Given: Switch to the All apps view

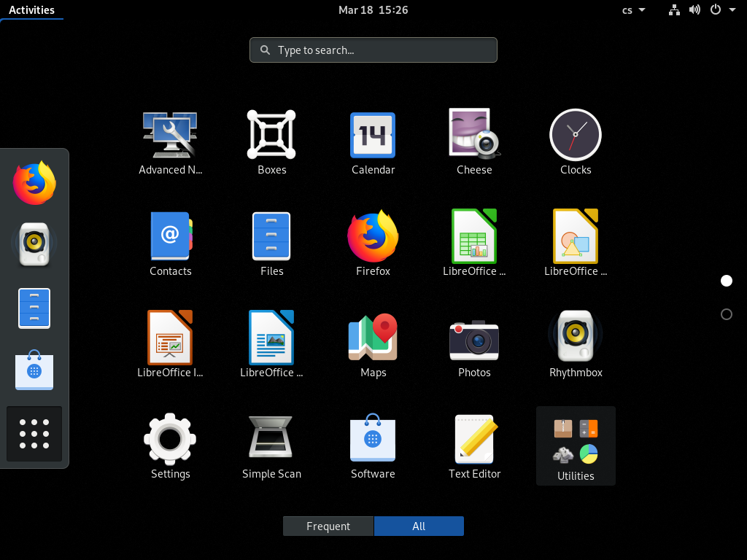Looking at the screenshot, I should pos(419,526).
